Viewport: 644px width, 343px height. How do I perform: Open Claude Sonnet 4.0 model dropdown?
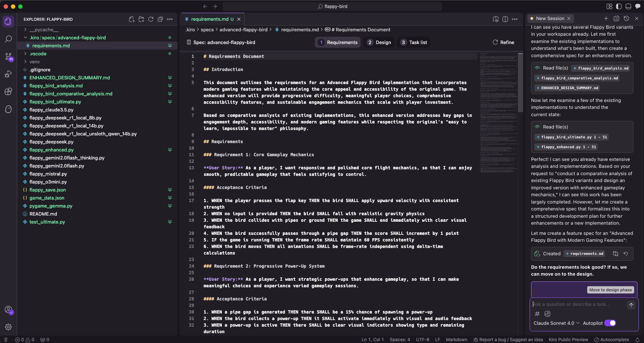tap(556, 323)
